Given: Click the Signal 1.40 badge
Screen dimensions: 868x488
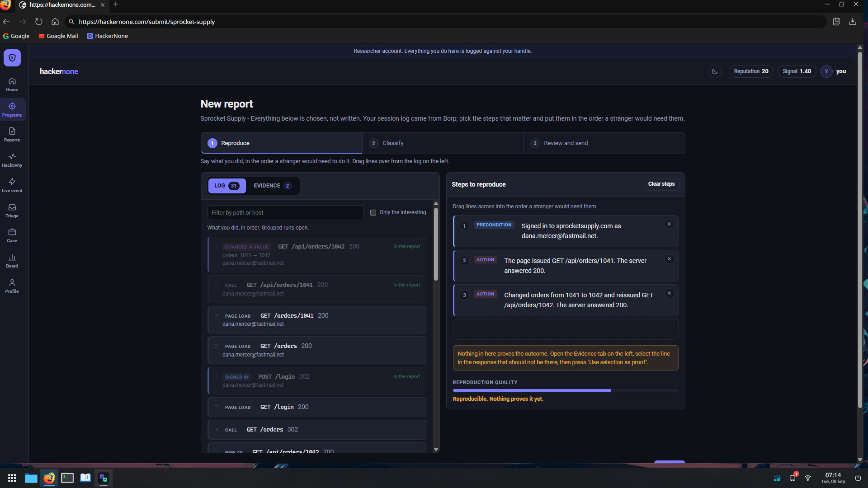Looking at the screenshot, I should pos(797,71).
